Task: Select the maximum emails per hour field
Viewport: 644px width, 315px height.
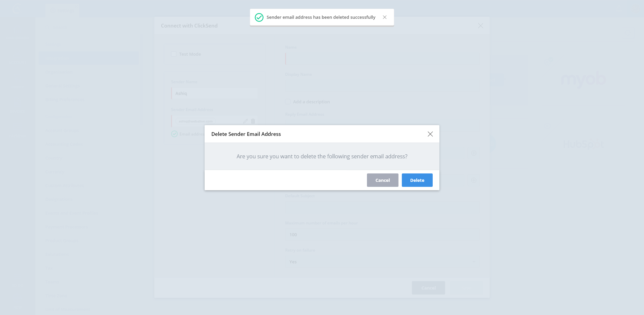Action: click(x=381, y=234)
